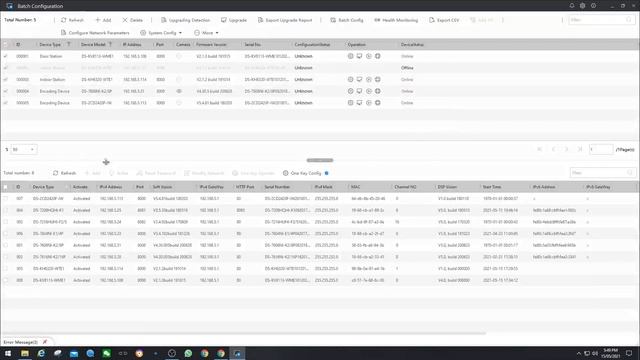The width and height of the screenshot is (640, 360).
Task: Open File Explorer from taskbar
Action: (25, 353)
